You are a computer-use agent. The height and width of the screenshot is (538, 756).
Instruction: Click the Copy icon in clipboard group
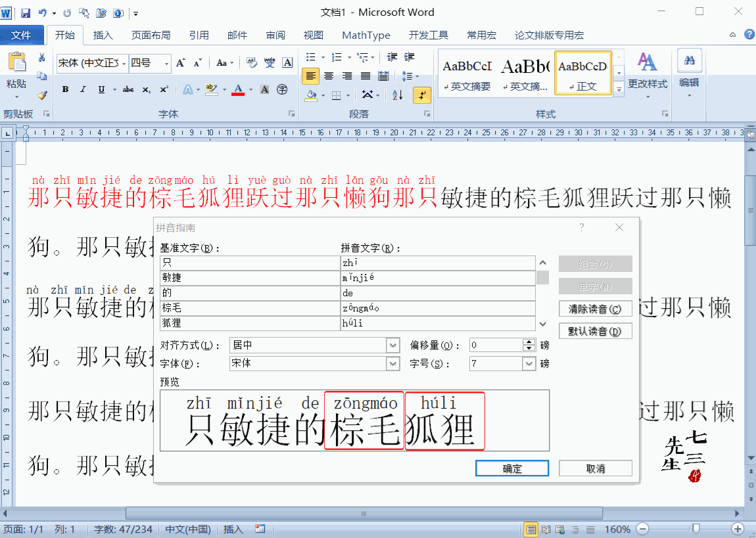pos(42,76)
